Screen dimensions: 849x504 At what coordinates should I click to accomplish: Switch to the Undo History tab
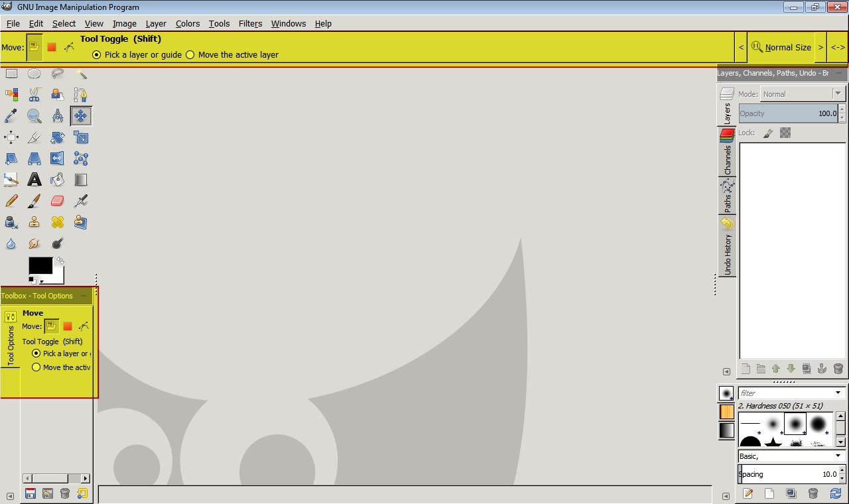point(727,245)
